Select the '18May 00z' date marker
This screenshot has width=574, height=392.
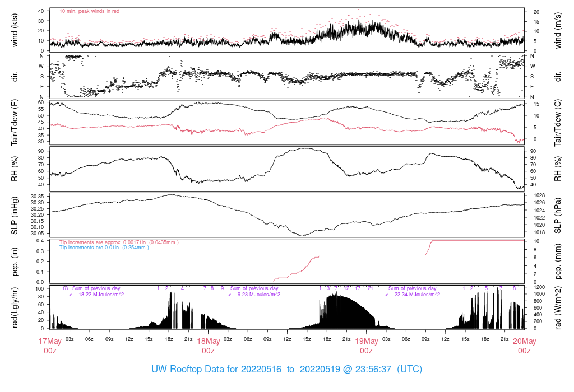pos(209,346)
